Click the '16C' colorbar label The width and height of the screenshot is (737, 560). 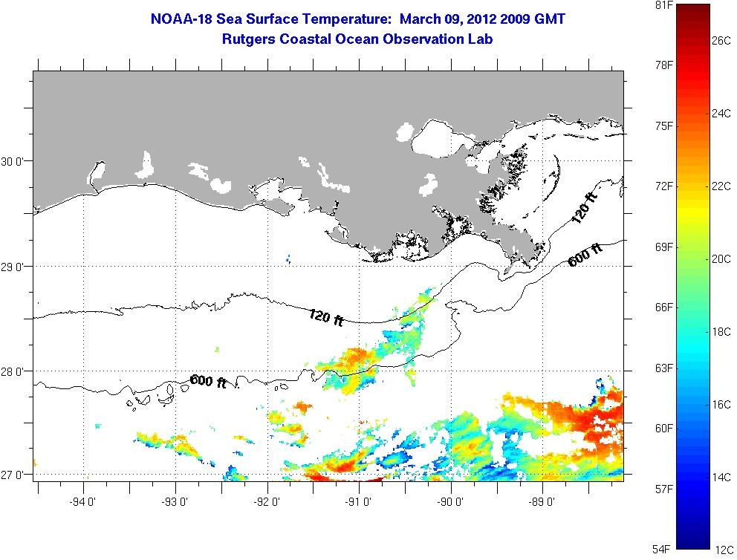tap(721, 405)
